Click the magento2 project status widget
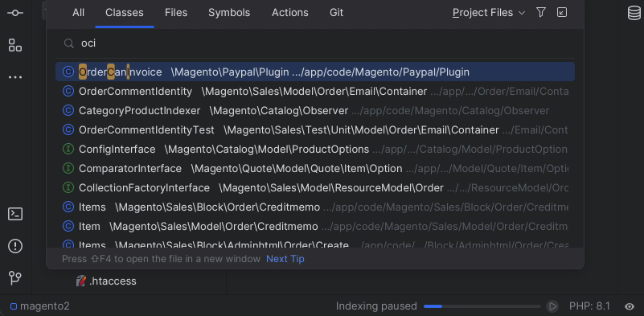Viewport: 644px width, 316px height. [40, 306]
